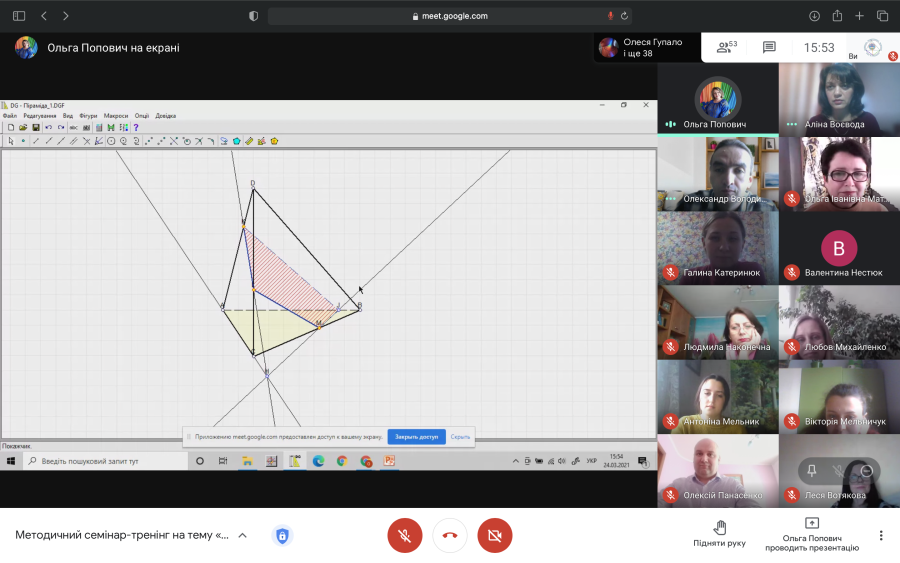The height and width of the screenshot is (563, 900).
Task: Click the Safari sidebar toggle icon
Action: coord(19,16)
